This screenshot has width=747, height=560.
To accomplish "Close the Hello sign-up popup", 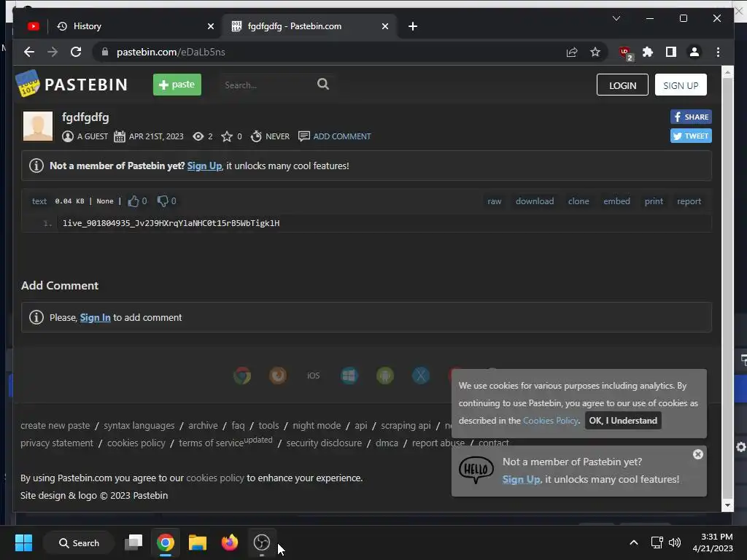I will coord(698,454).
